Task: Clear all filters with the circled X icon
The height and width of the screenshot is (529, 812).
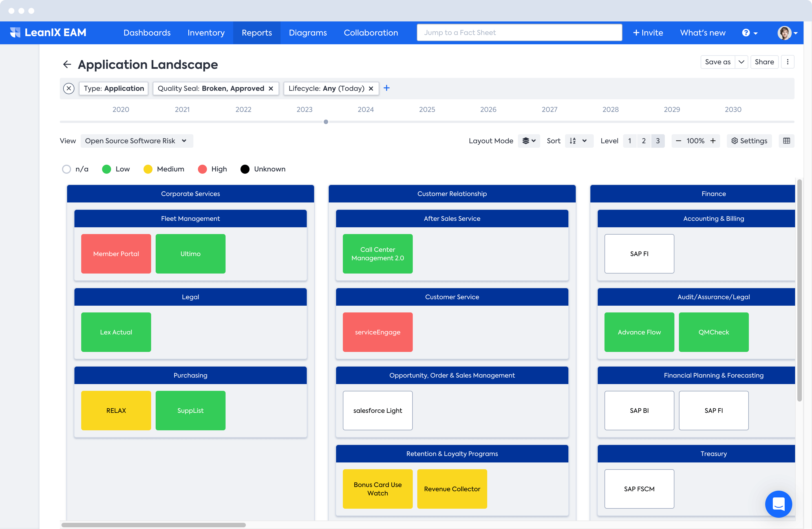Action: click(69, 88)
